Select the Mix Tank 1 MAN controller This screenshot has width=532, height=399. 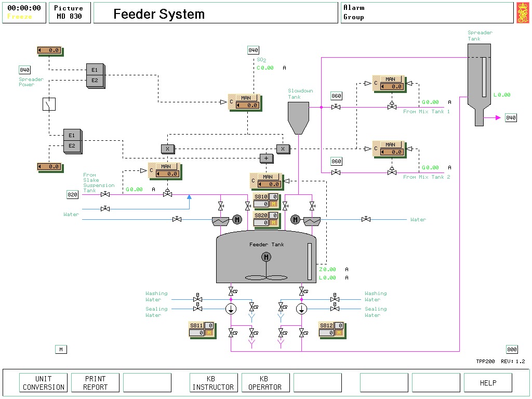(389, 84)
